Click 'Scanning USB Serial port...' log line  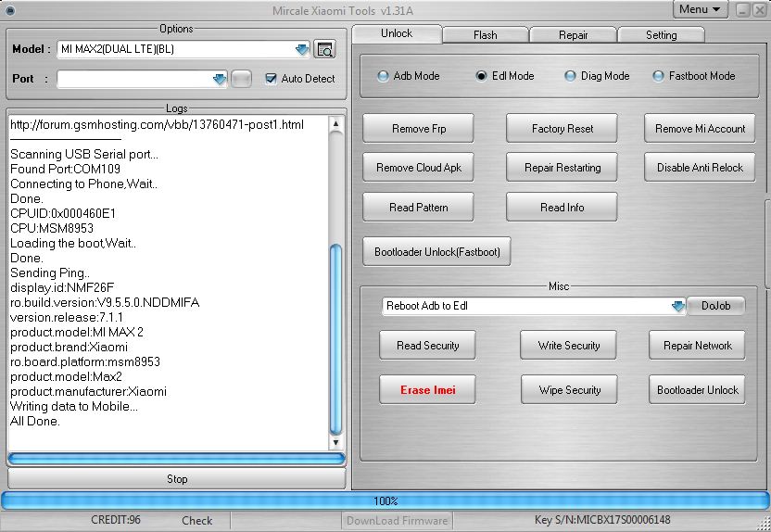84,155
